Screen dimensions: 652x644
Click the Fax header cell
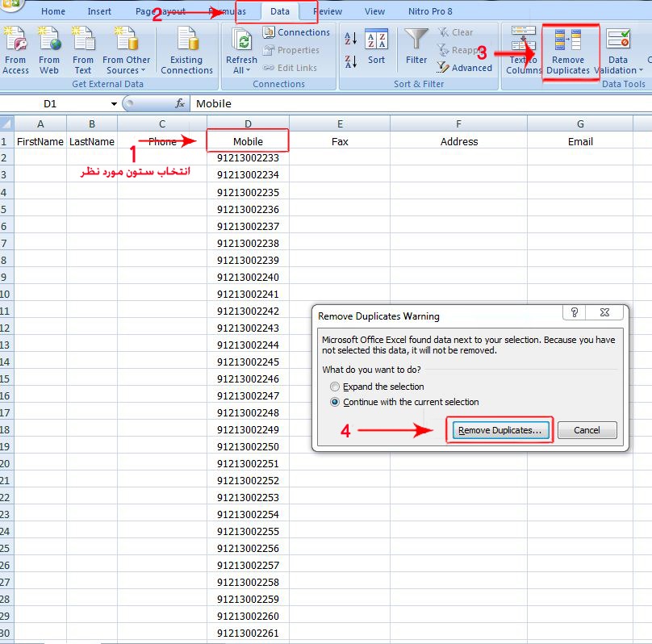click(340, 141)
